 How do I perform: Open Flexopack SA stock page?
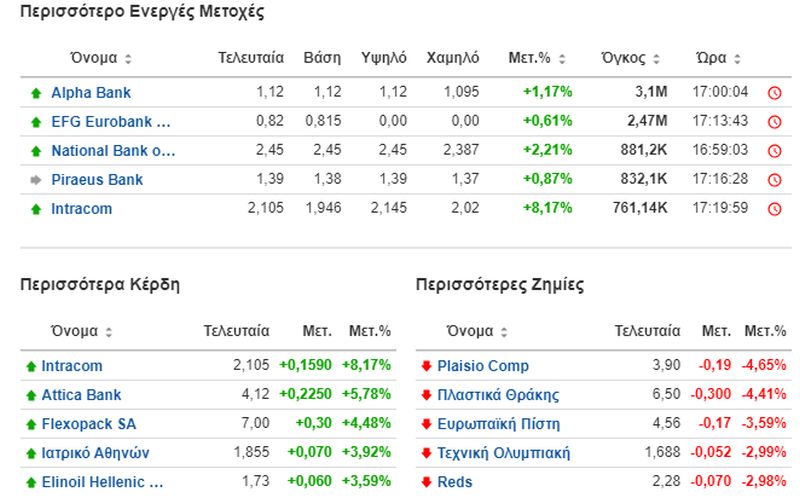coord(89,424)
